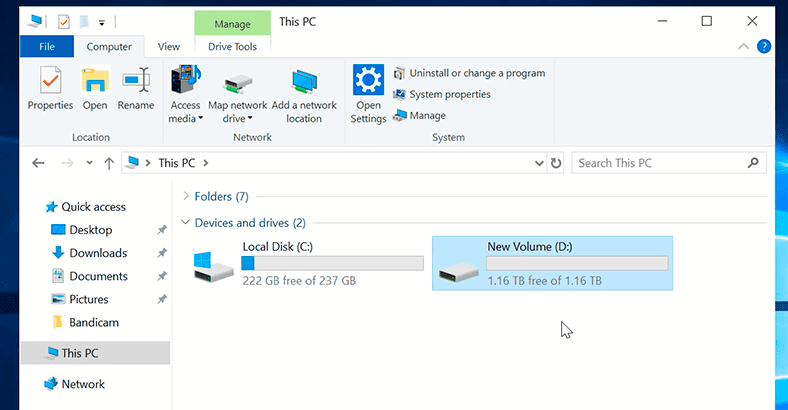Switch to the View ribbon tab

point(169,47)
